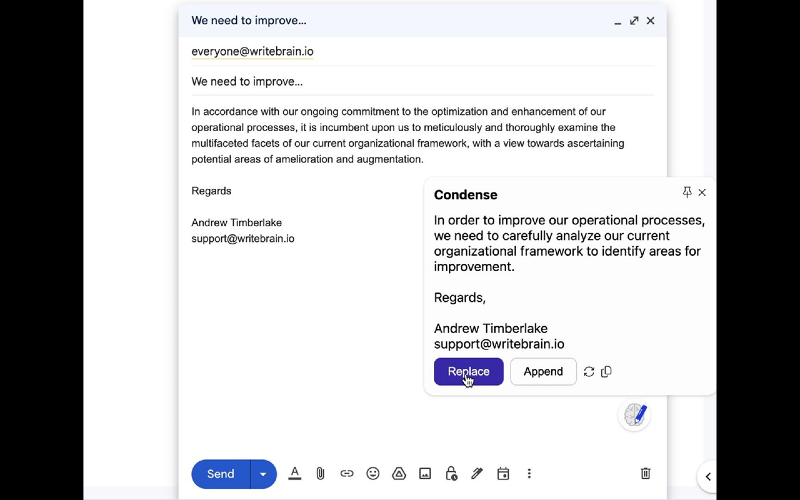Insert a link into the email
This screenshot has width=800, height=500.
tap(347, 474)
